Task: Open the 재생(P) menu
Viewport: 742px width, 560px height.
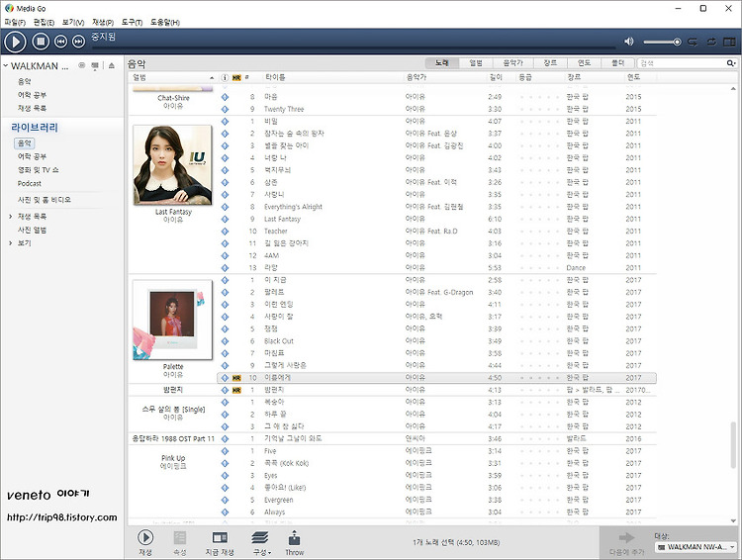Action: (x=103, y=22)
